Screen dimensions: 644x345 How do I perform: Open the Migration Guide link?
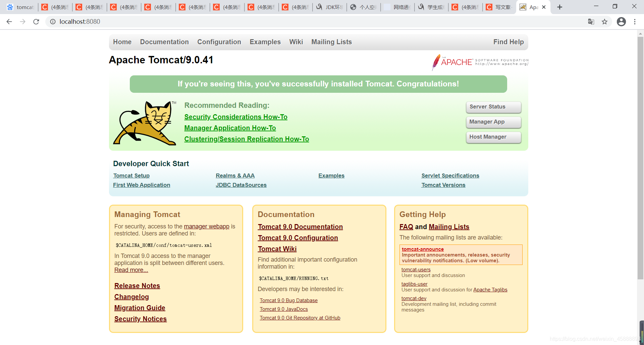pos(140,308)
